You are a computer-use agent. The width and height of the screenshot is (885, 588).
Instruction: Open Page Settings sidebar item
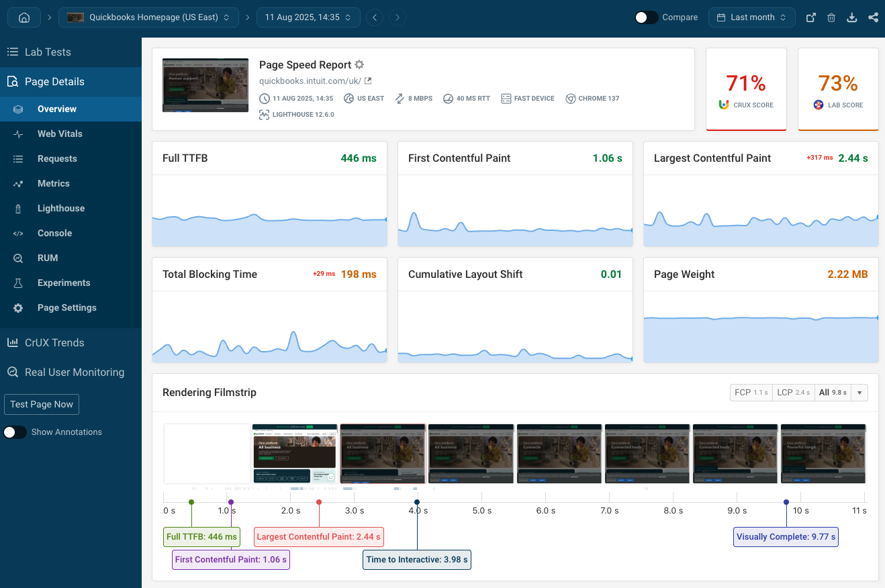[71, 307]
